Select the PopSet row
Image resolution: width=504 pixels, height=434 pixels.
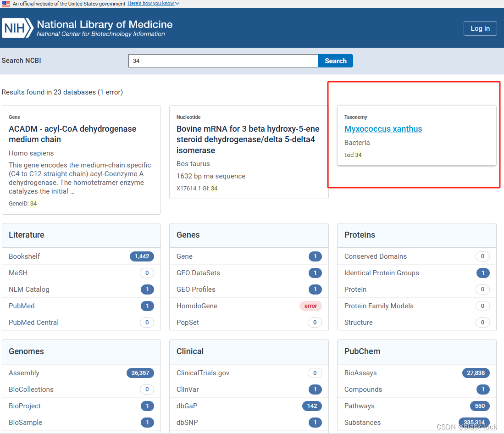pos(249,323)
